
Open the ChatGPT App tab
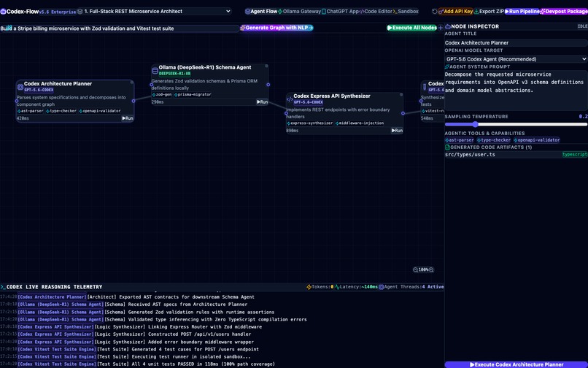tap(340, 12)
